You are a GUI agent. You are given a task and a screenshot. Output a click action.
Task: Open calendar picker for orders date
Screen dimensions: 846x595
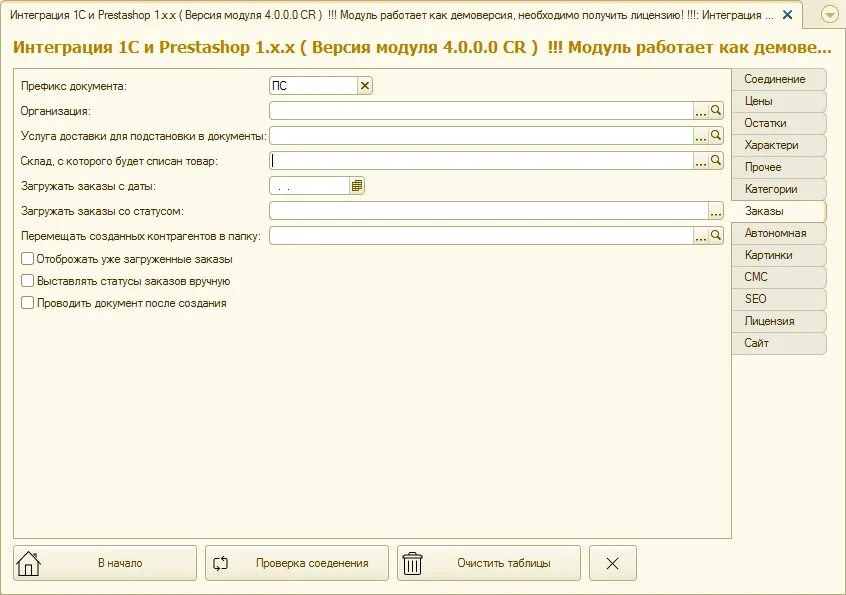pyautogui.click(x=357, y=186)
